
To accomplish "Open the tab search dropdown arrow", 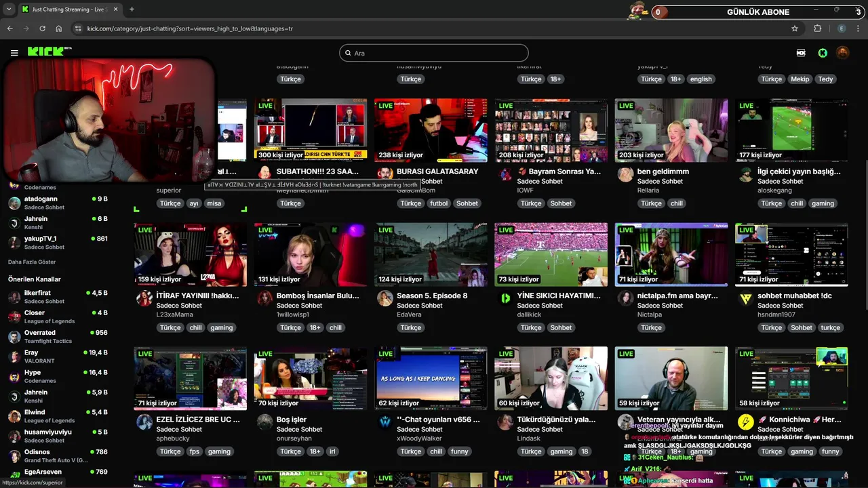I will (x=8, y=9).
